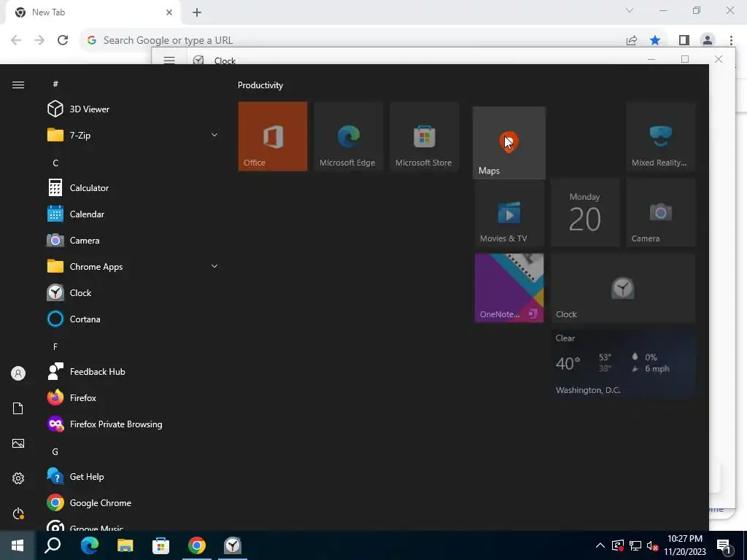
Task: Open Documents from Start sidebar
Action: click(x=18, y=408)
